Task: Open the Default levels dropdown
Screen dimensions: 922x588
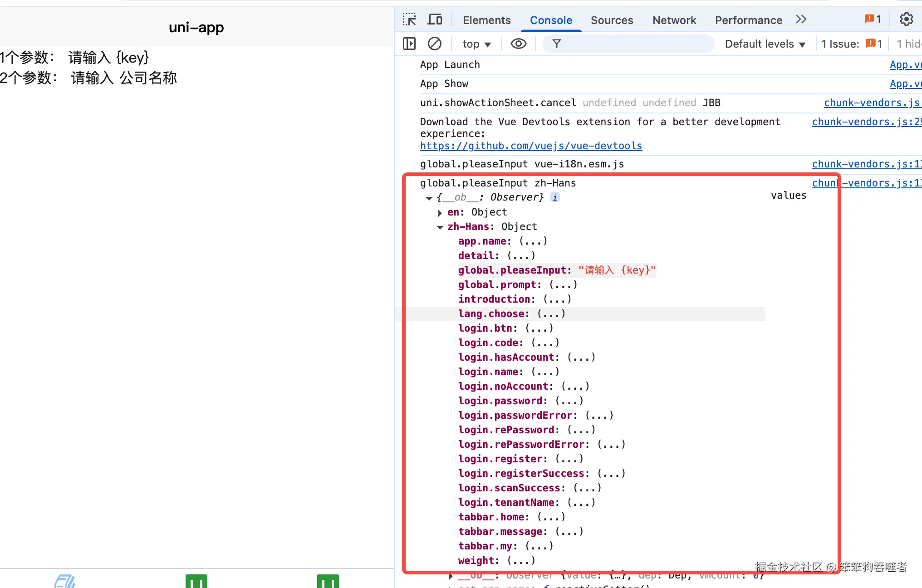Action: (x=765, y=44)
